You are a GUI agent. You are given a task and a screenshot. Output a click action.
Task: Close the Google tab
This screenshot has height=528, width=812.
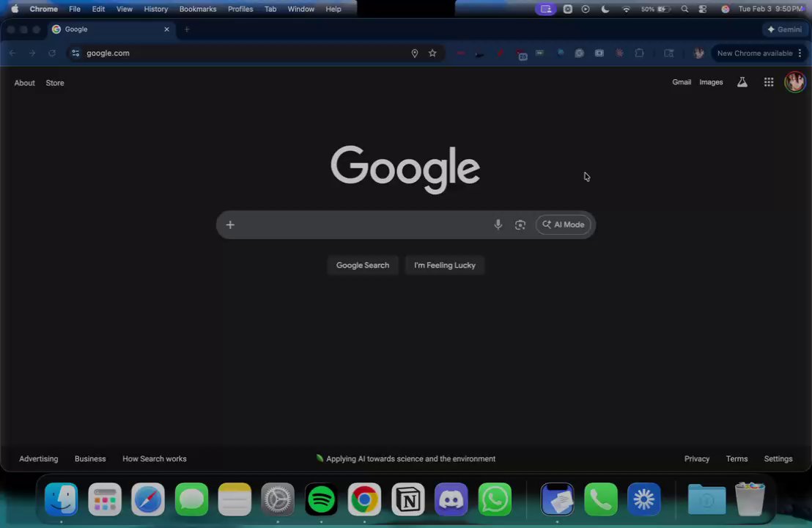(x=167, y=29)
